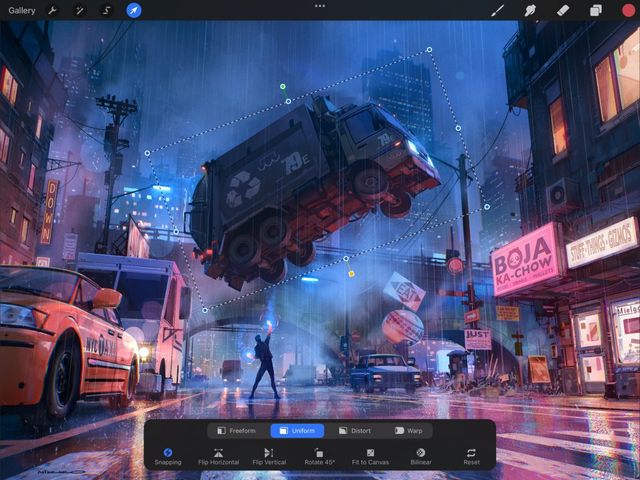Click the green rotation handle above truck

pos(283,87)
